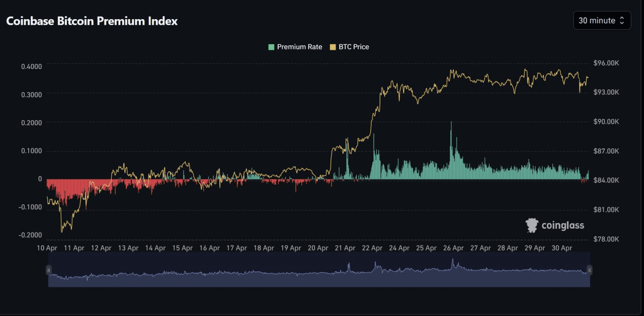Click the $81.00K price axis value
The width and height of the screenshot is (644, 316).
pyautogui.click(x=606, y=209)
